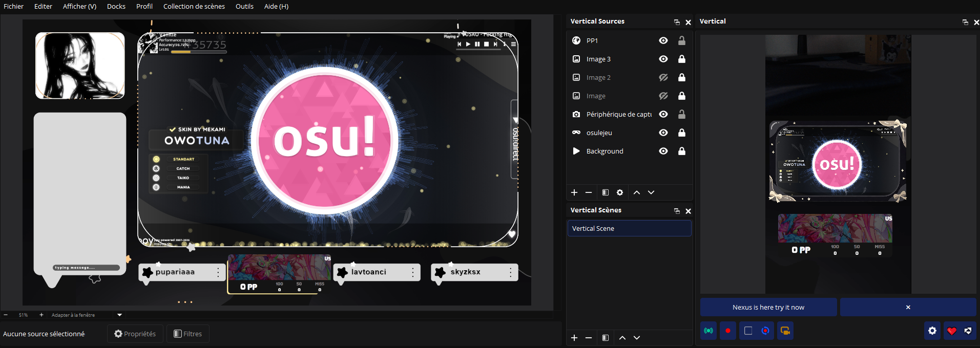Lock the PP1 source
The image size is (980, 348).
(682, 40)
